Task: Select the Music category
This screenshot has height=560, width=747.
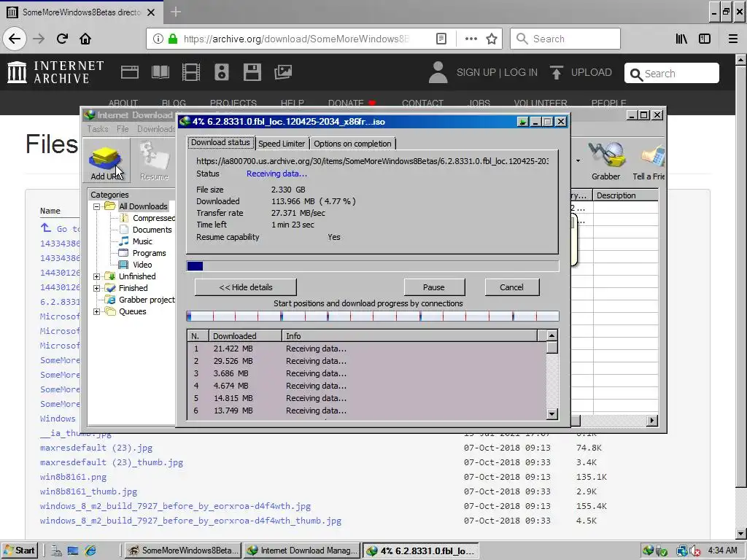Action: (x=142, y=241)
